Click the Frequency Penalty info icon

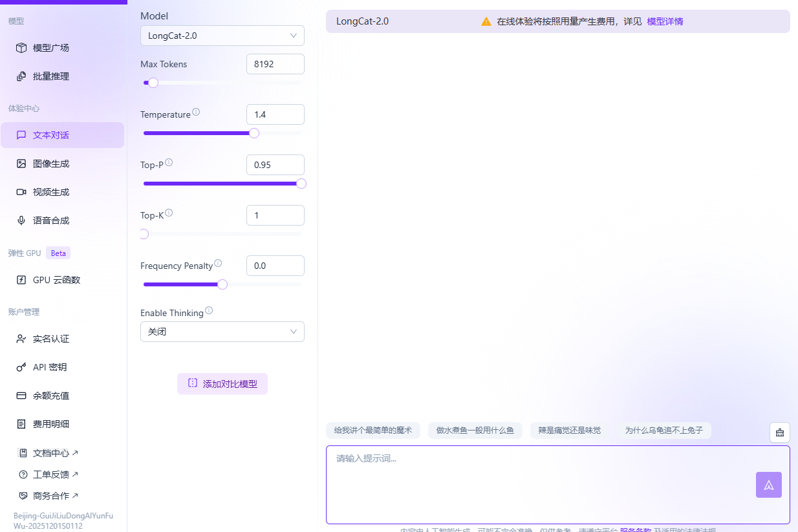coord(218,263)
